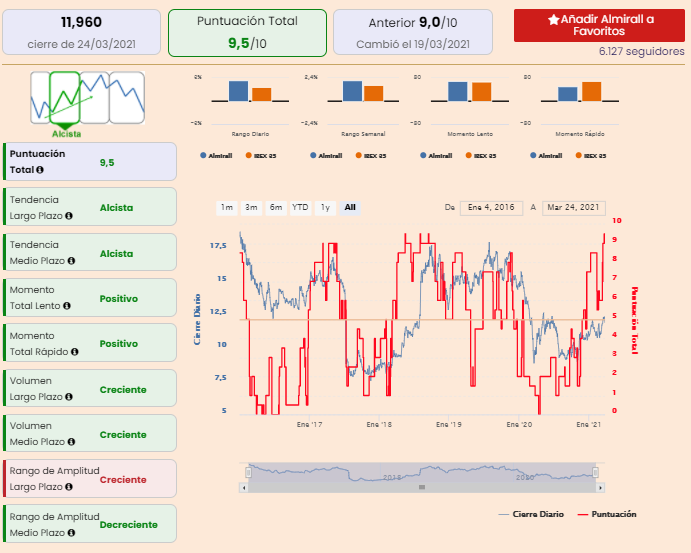691x553 pixels.
Task: Select the 1m chart range
Action: click(x=227, y=208)
